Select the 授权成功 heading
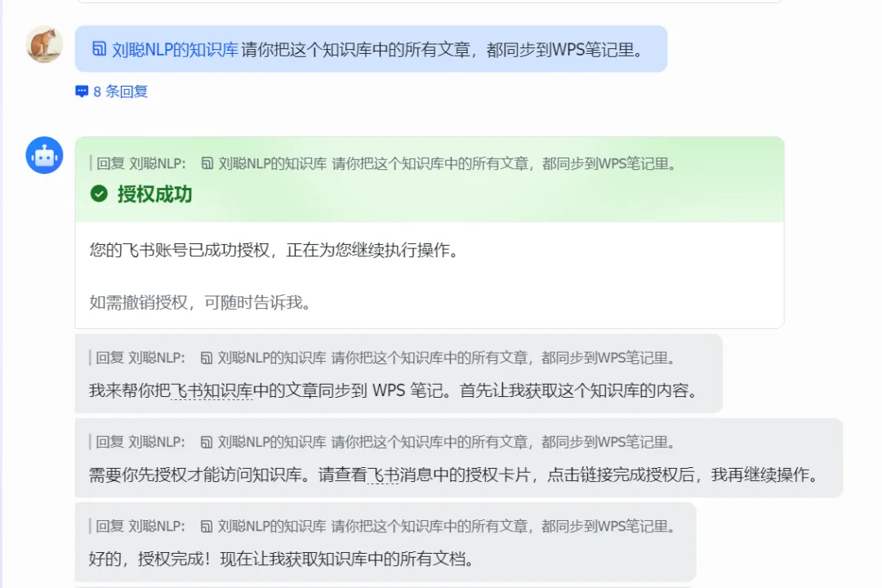882x588 pixels. pos(154,194)
